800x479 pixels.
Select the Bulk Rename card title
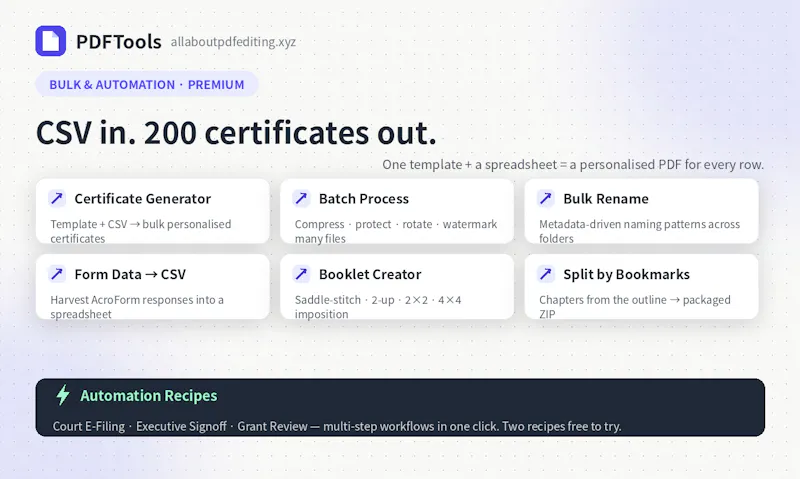(606, 198)
